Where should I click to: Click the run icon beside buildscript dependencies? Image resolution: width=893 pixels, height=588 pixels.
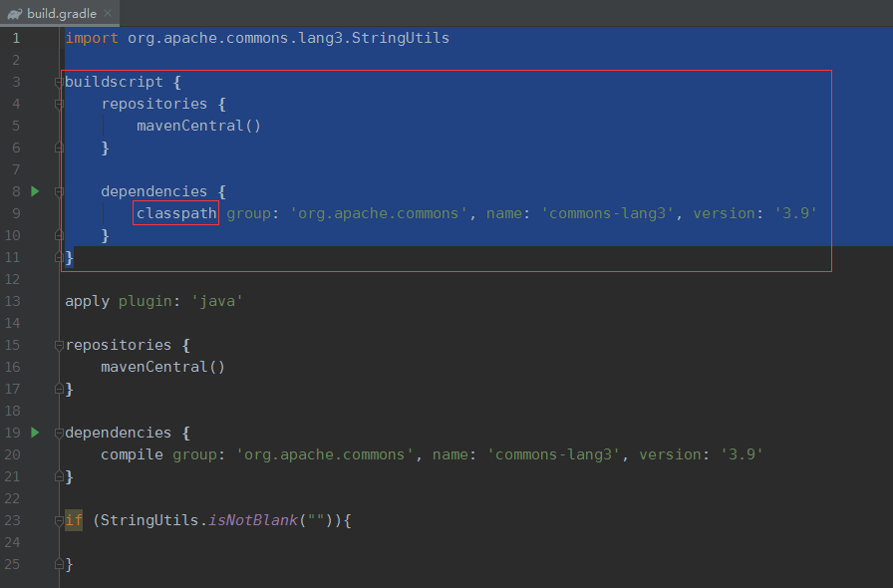click(x=35, y=190)
